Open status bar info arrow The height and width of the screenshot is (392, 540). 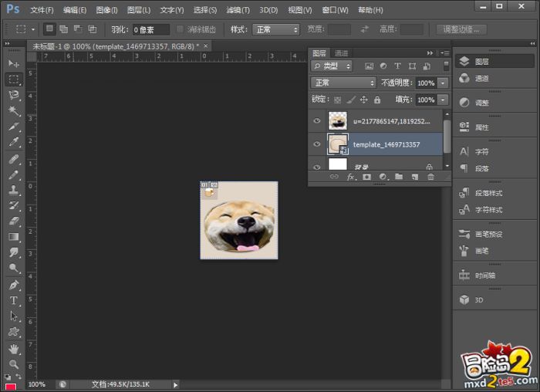coord(175,385)
